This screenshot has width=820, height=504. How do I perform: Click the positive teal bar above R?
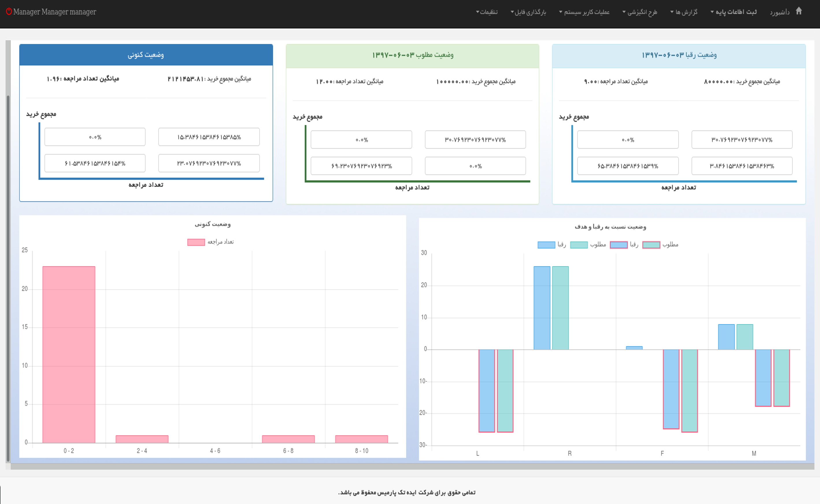pyautogui.click(x=560, y=308)
